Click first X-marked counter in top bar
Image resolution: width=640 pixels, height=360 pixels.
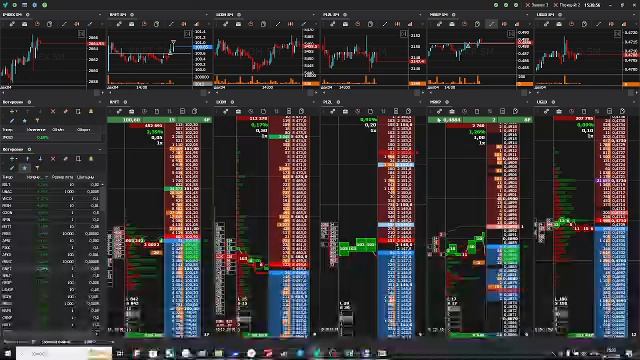[x=537, y=5]
